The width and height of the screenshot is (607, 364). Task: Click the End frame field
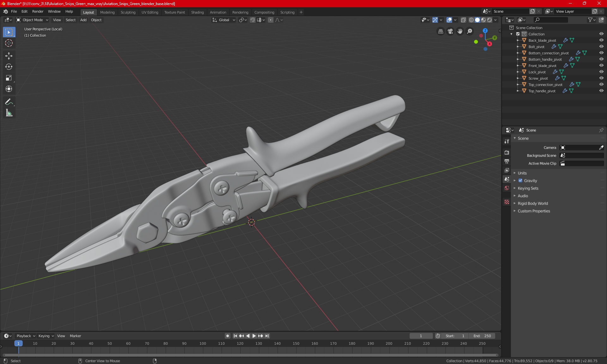pos(482,336)
